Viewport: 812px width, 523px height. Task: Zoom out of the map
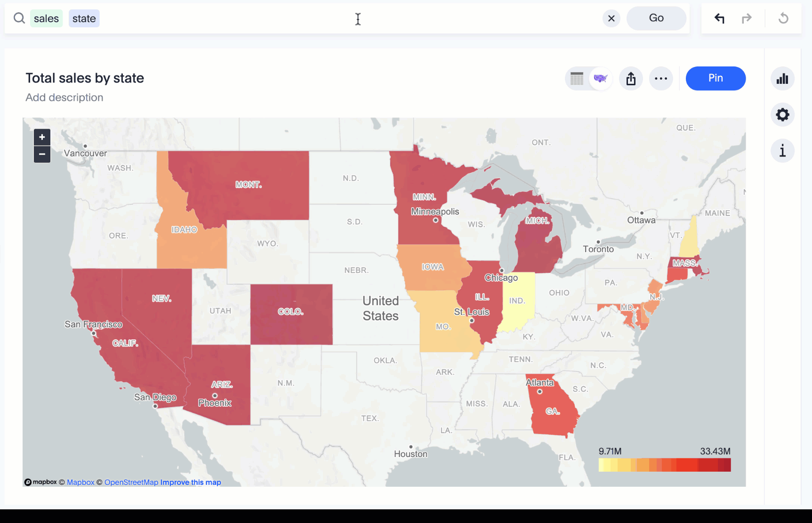[x=42, y=154]
